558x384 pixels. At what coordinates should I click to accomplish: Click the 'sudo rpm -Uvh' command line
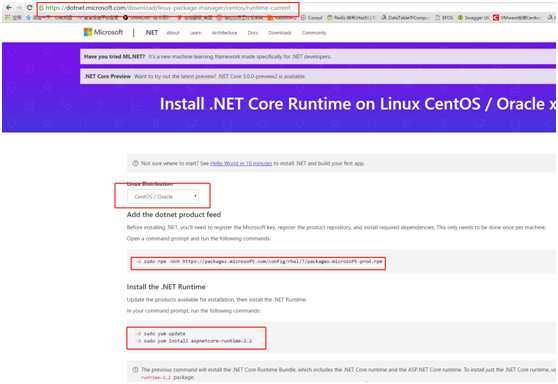pyautogui.click(x=259, y=262)
